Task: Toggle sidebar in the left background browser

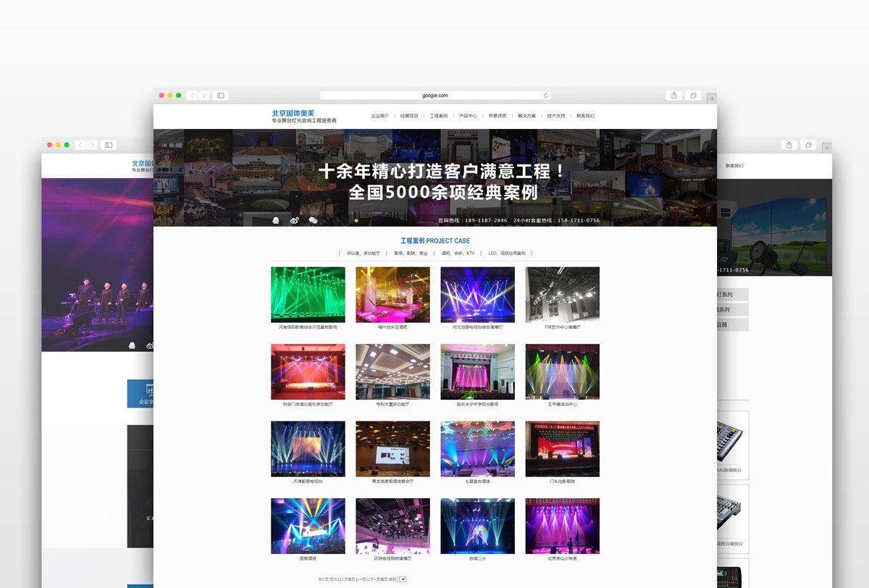Action: click(109, 145)
